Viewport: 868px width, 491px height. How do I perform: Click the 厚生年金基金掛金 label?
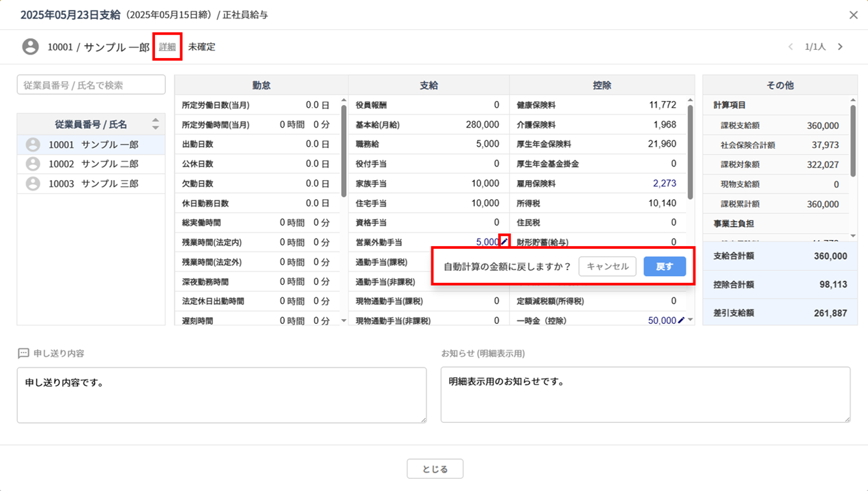click(549, 164)
